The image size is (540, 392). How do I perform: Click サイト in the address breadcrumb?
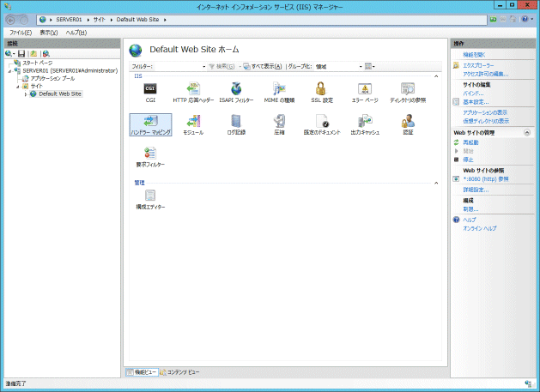[100, 20]
